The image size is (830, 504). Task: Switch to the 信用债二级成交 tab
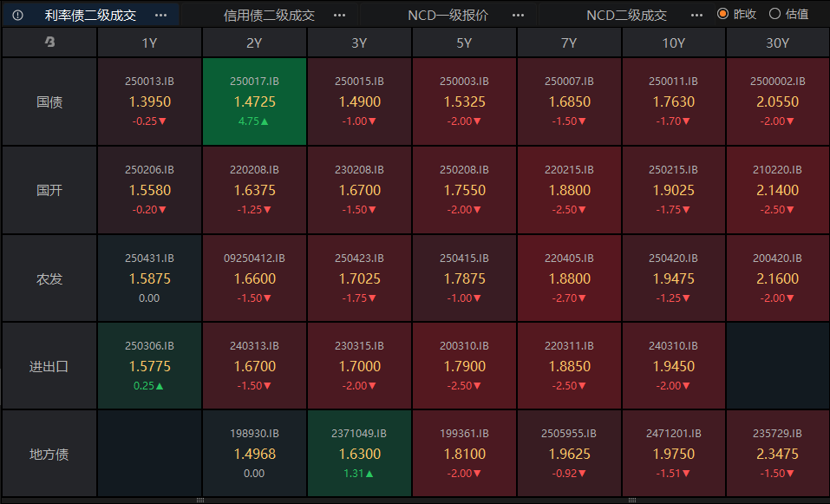tap(269, 15)
